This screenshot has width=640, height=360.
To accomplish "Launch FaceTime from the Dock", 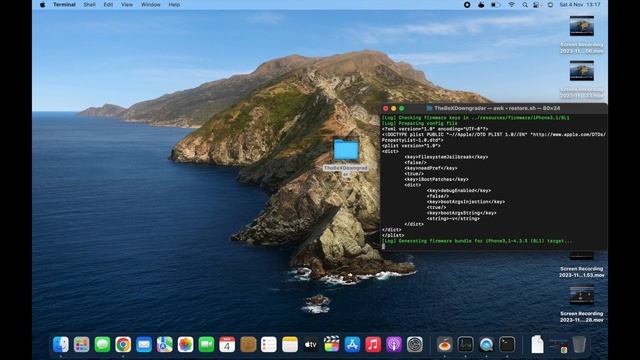I will 206,344.
